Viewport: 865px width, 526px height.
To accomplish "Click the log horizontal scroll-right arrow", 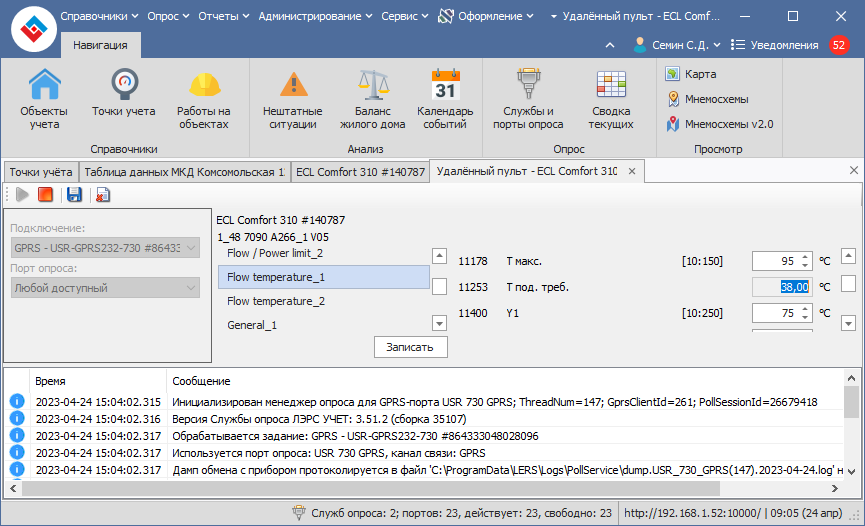I will pyautogui.click(x=835, y=488).
